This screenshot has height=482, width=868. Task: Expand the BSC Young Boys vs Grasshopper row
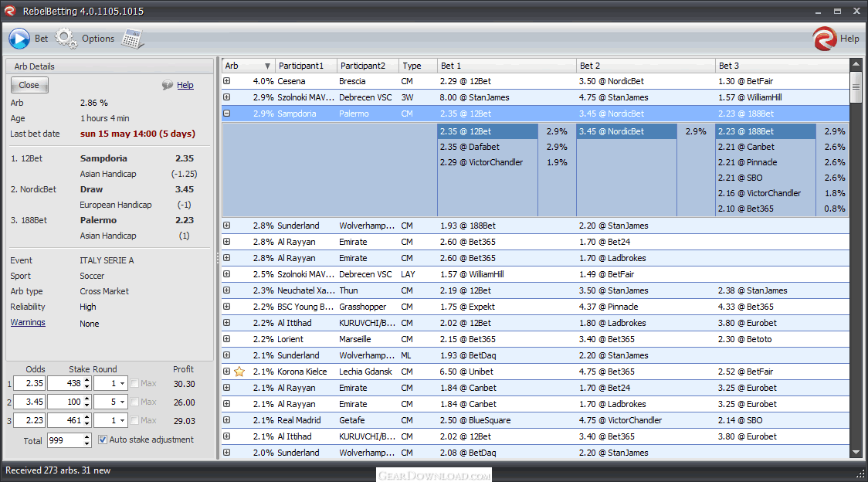click(x=226, y=307)
